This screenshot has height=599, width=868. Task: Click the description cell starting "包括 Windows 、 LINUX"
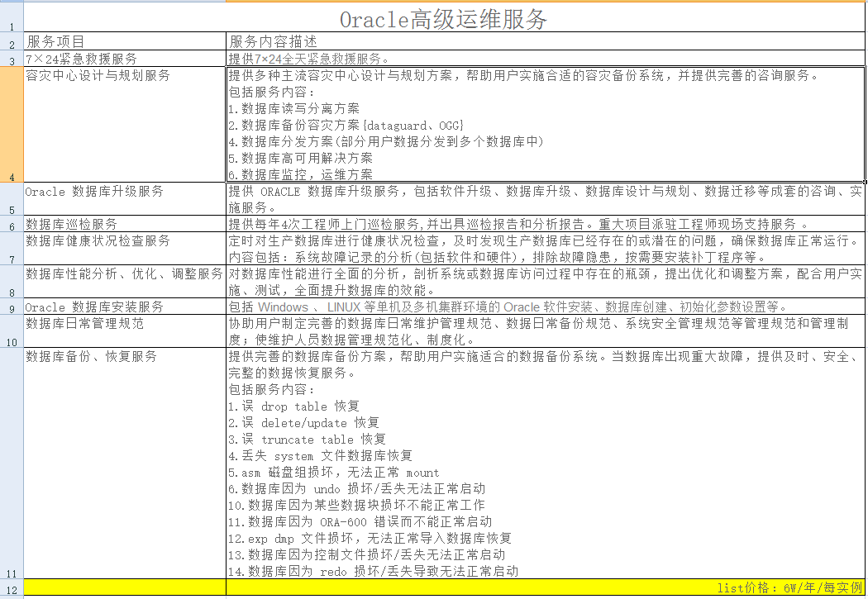(546, 307)
